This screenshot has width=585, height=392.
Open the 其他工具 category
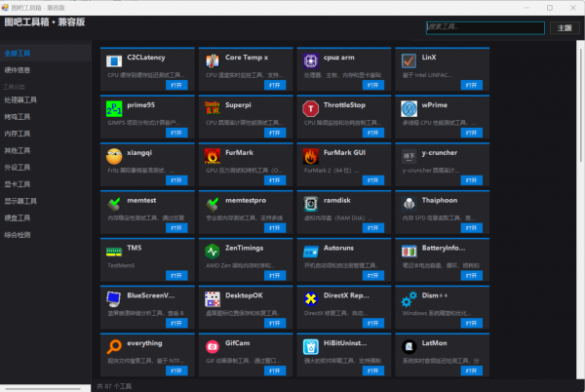pyautogui.click(x=46, y=150)
